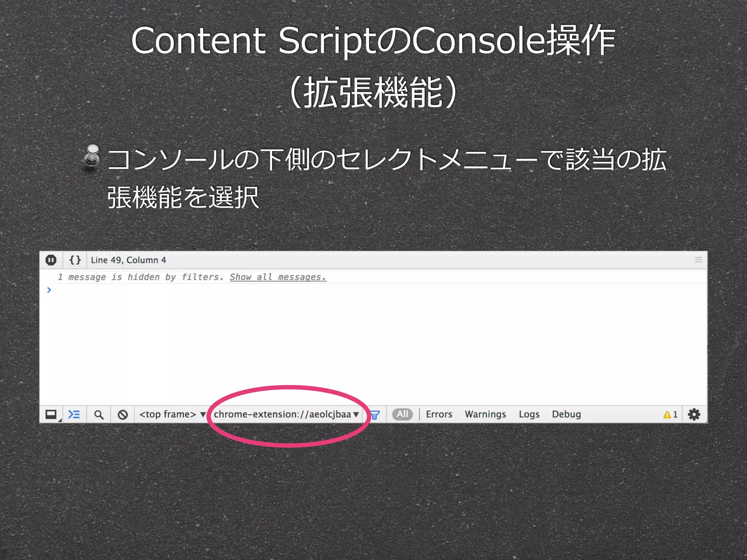Click the warning count indicator

pos(670,415)
